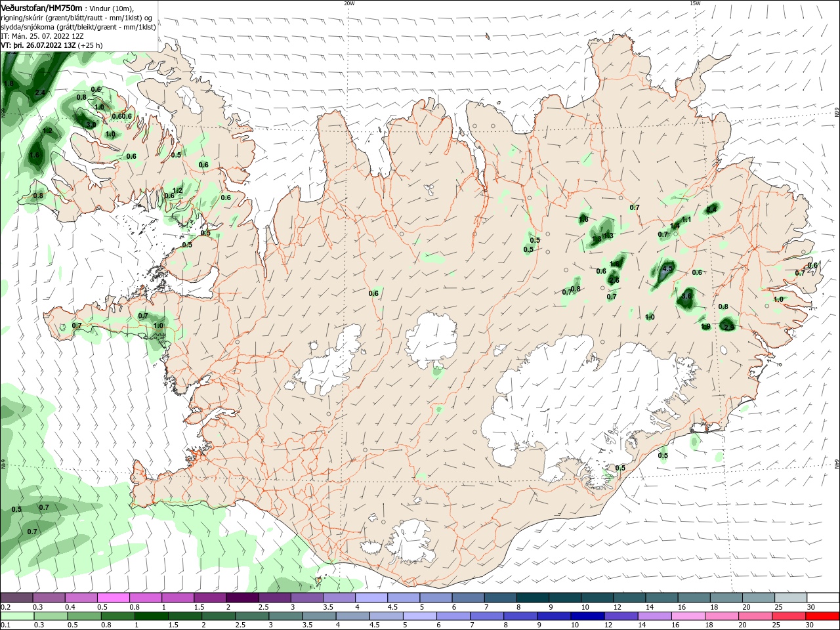Click the Veðurstofan/HM750m title text
840x630 pixels.
41,8
